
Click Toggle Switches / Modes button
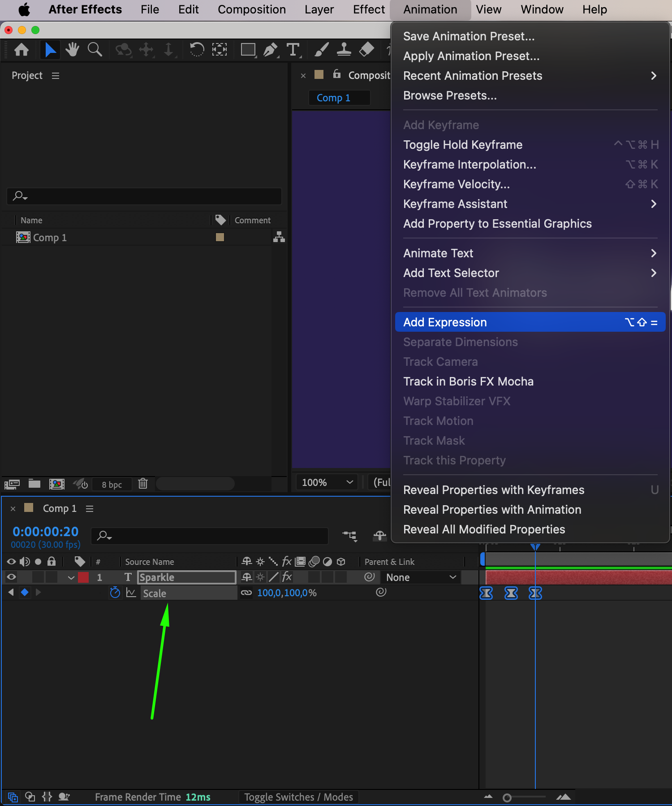[x=298, y=797]
